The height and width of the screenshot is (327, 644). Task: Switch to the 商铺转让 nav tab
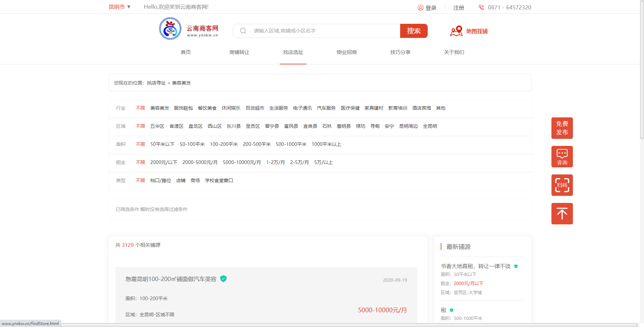coord(239,52)
